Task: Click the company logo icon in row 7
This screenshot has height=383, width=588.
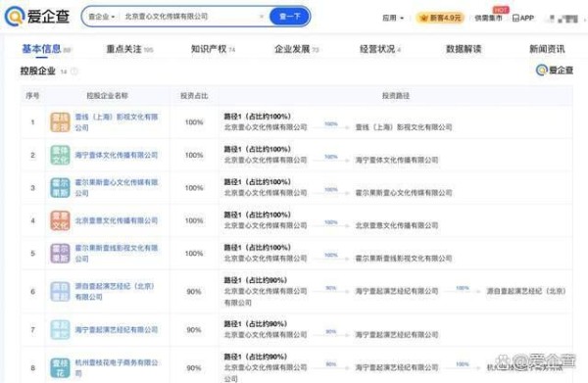Action: (60, 330)
